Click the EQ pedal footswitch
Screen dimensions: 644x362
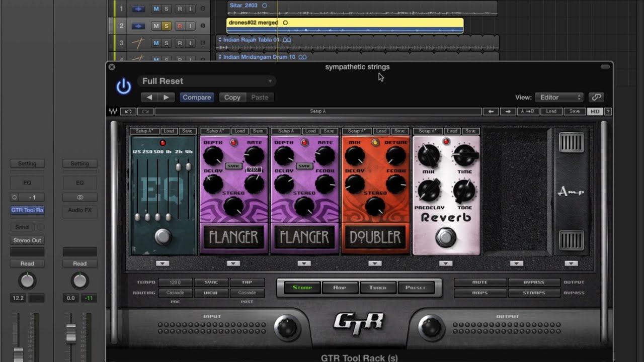coord(163,236)
